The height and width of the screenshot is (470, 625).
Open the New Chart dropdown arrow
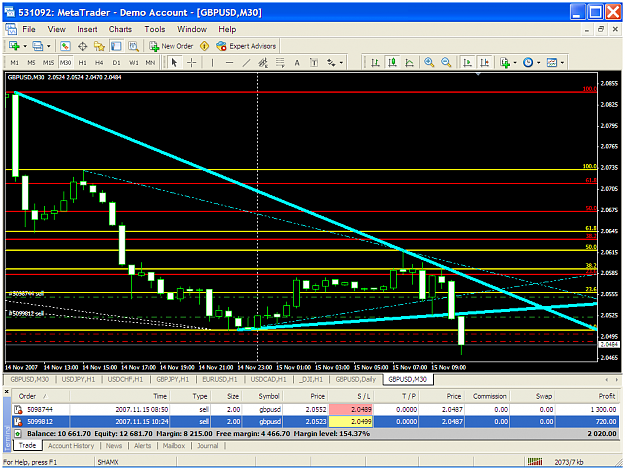(25, 46)
